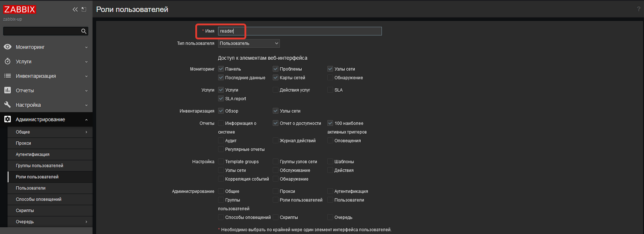The image size is (644, 234).
Task: Open the Тип пользователя dropdown
Action: tap(249, 43)
